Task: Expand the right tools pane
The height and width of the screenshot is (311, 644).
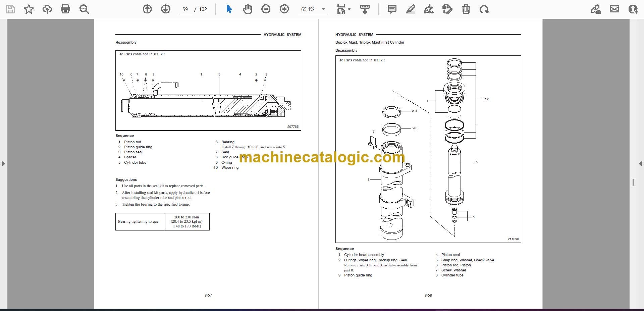Action: [640, 164]
